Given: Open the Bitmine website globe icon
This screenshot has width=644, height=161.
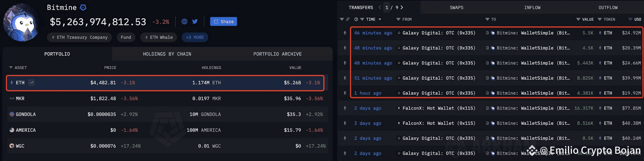Looking at the screenshot, I should coord(184,21).
